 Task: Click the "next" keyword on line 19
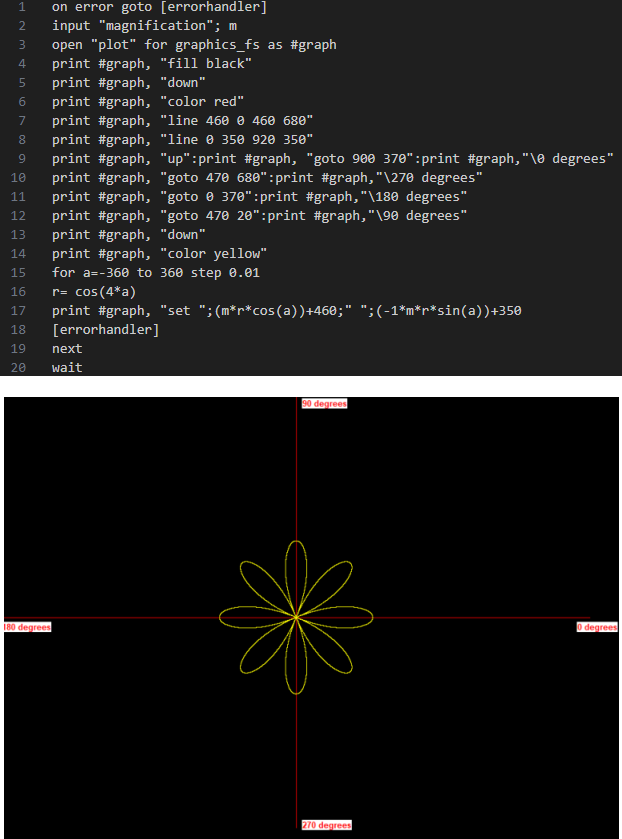click(x=67, y=349)
